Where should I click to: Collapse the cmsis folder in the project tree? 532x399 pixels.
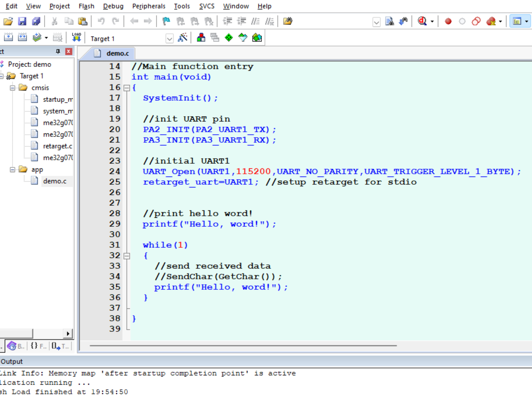point(12,88)
